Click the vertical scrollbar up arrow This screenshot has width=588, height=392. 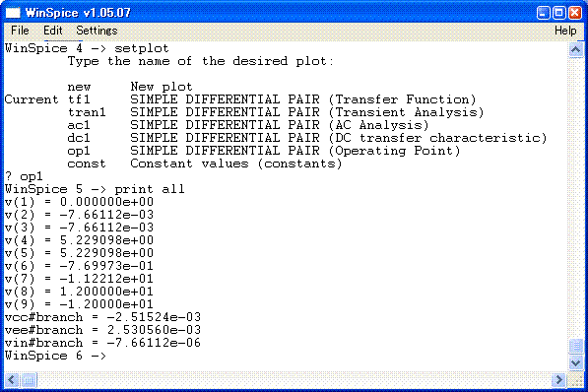(575, 49)
